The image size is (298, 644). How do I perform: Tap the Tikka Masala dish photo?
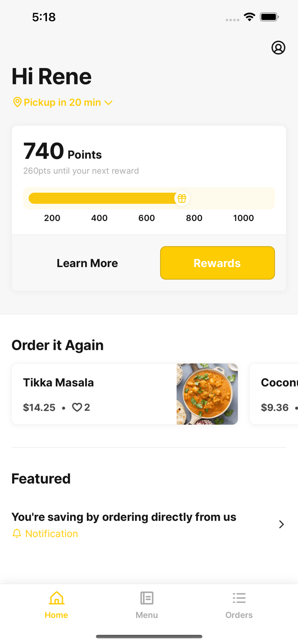207,394
